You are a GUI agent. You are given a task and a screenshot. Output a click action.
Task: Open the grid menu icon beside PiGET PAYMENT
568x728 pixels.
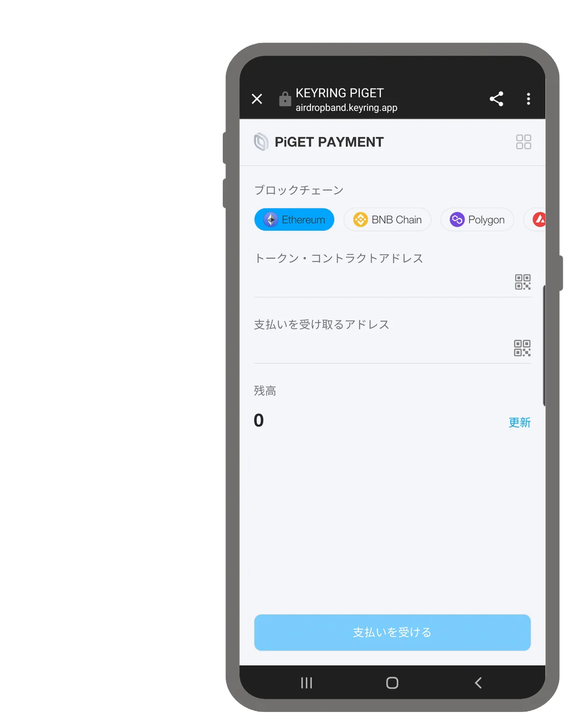coord(523,142)
